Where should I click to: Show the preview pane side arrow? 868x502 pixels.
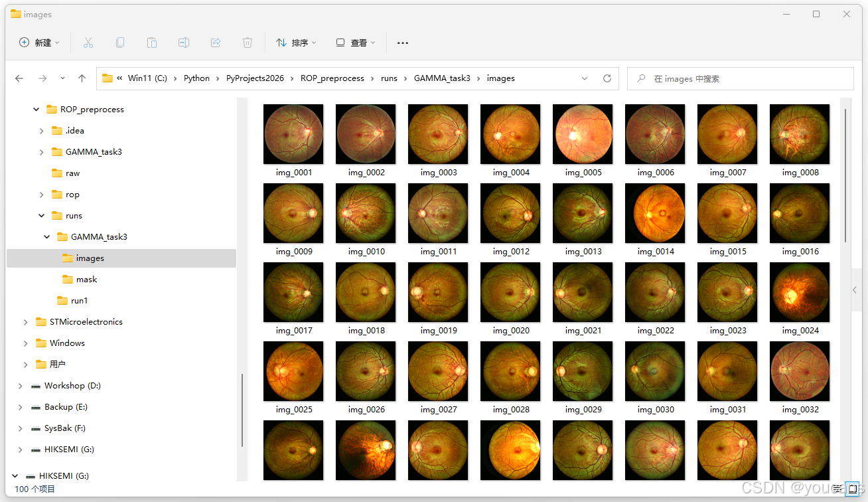click(855, 290)
